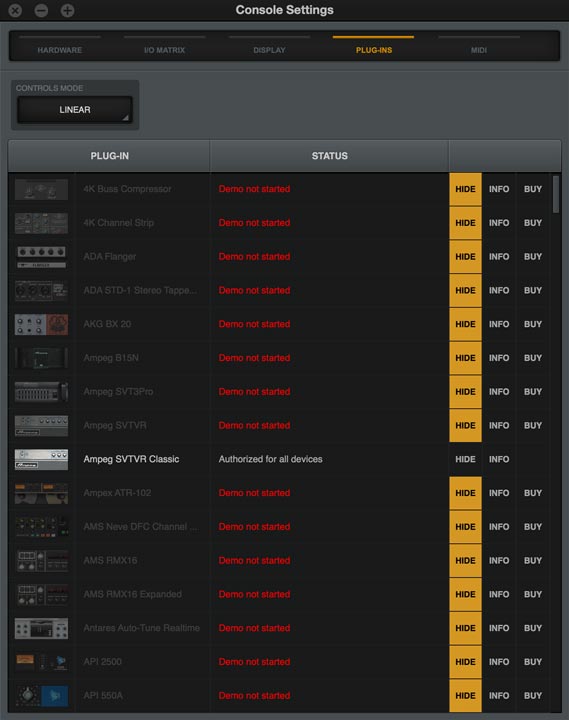Toggle HIDE for Antares Auto-Tune Realtime
Screen dimensions: 569x720
click(x=465, y=628)
